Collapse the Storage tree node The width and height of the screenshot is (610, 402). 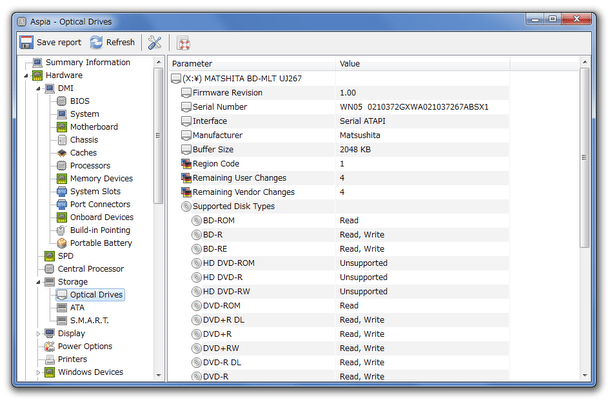(x=38, y=282)
